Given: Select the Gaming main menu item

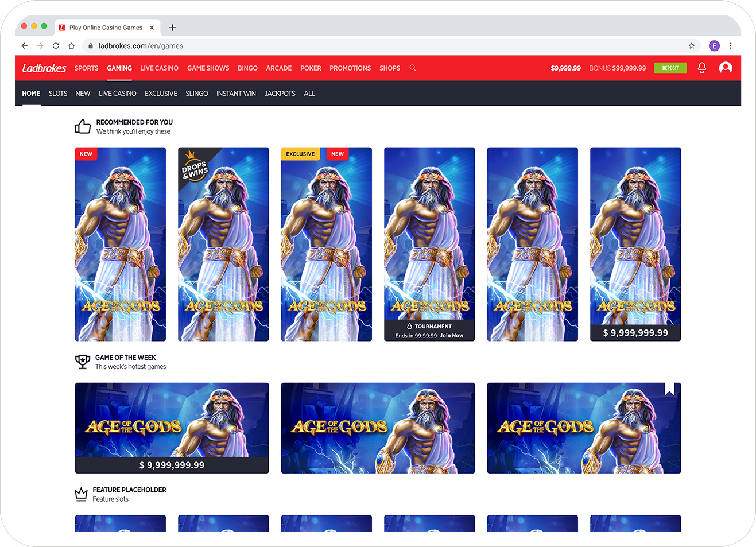Looking at the screenshot, I should 119,68.
